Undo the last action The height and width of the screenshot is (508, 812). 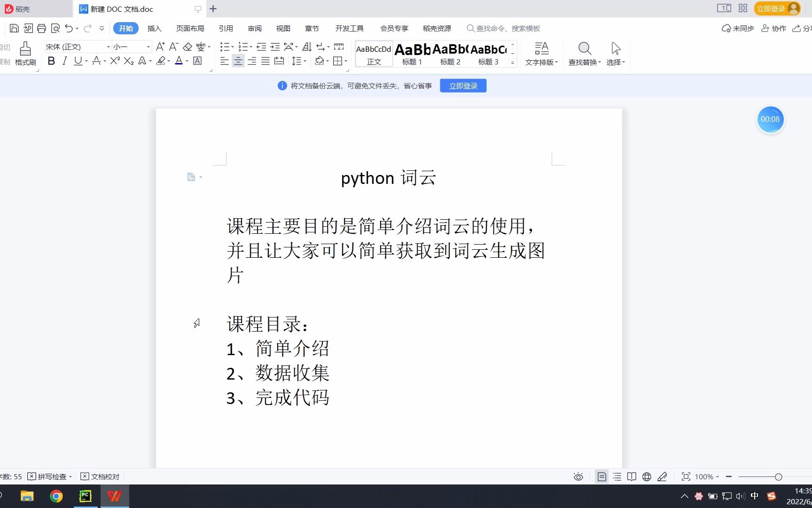[69, 28]
